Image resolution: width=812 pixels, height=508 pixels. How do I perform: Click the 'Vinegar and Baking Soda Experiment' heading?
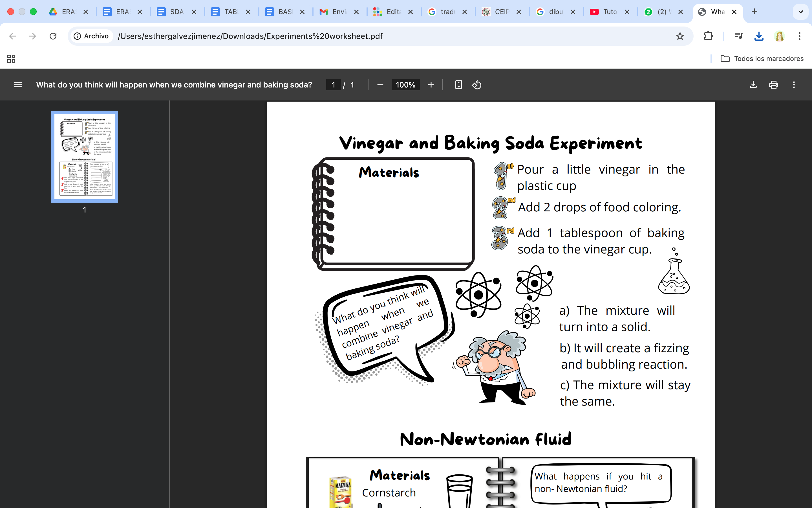tap(491, 143)
